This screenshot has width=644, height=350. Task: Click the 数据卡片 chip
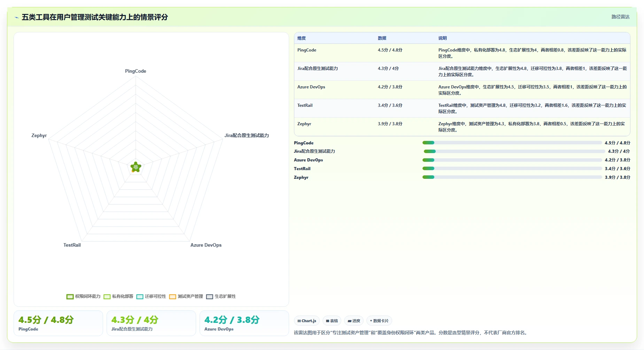[379, 321]
